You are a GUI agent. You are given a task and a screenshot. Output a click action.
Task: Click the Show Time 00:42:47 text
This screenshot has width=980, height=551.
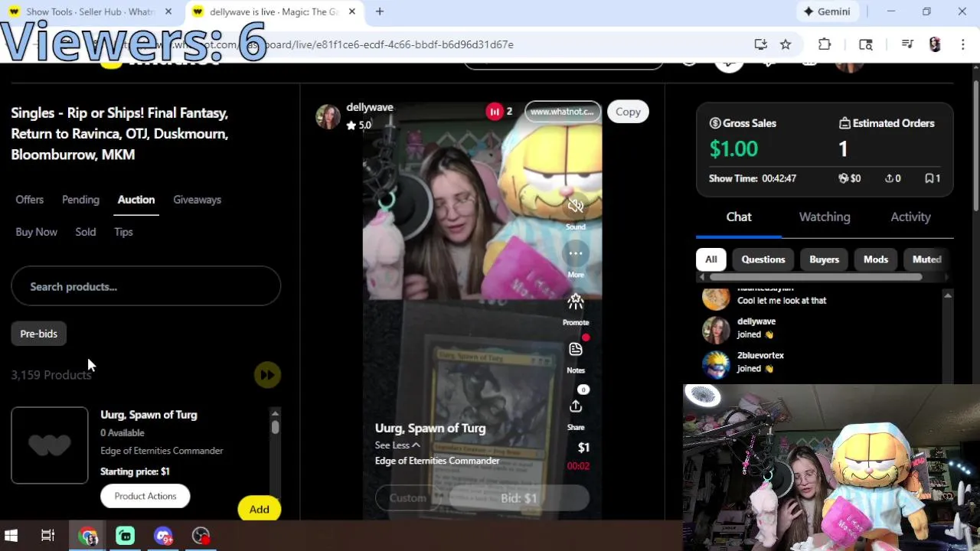(753, 178)
